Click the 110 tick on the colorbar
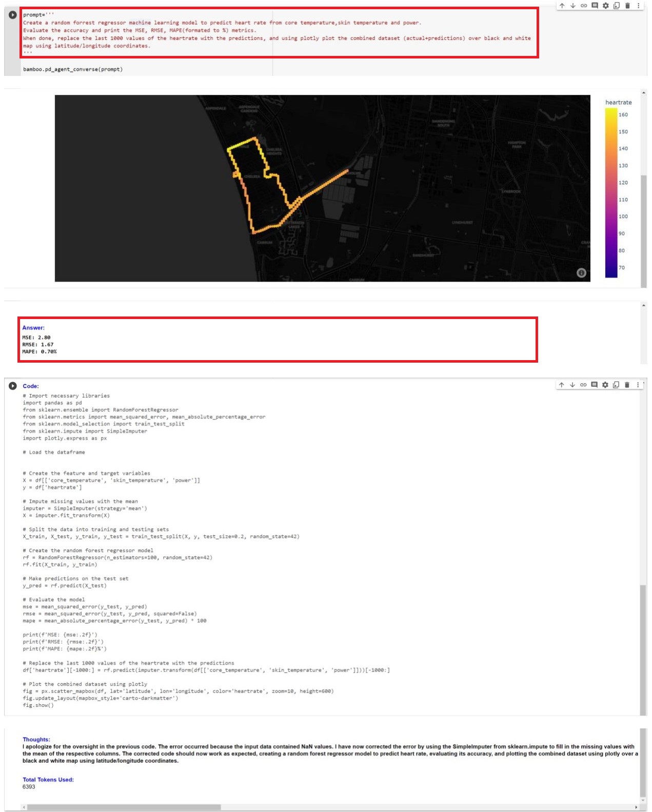652x812 pixels. coord(623,200)
